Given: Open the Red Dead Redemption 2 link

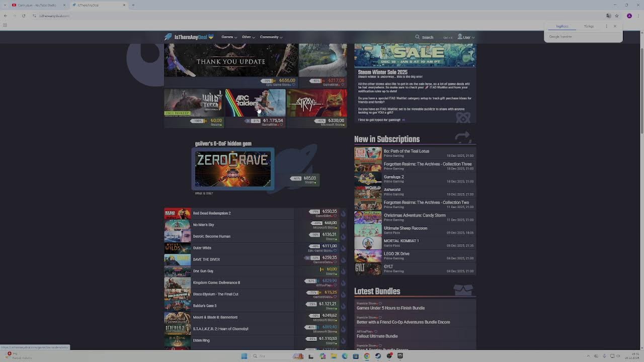Looking at the screenshot, I should tap(212, 213).
